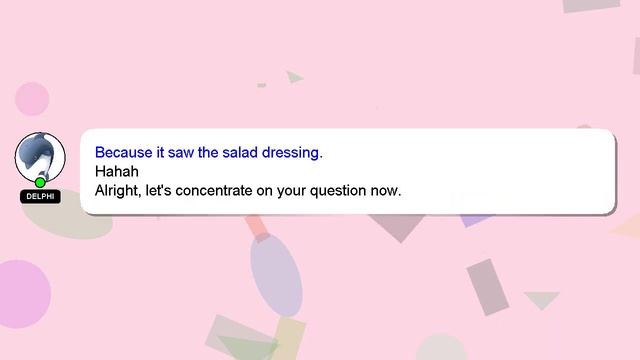This screenshot has height=360, width=640.
Task: Click the gray diamond shape under the bubble
Action: pos(396,228)
